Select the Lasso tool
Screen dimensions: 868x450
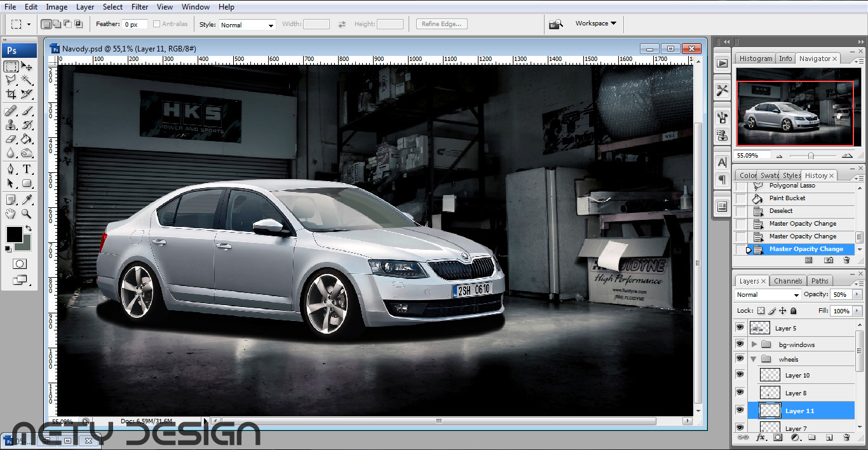11,80
